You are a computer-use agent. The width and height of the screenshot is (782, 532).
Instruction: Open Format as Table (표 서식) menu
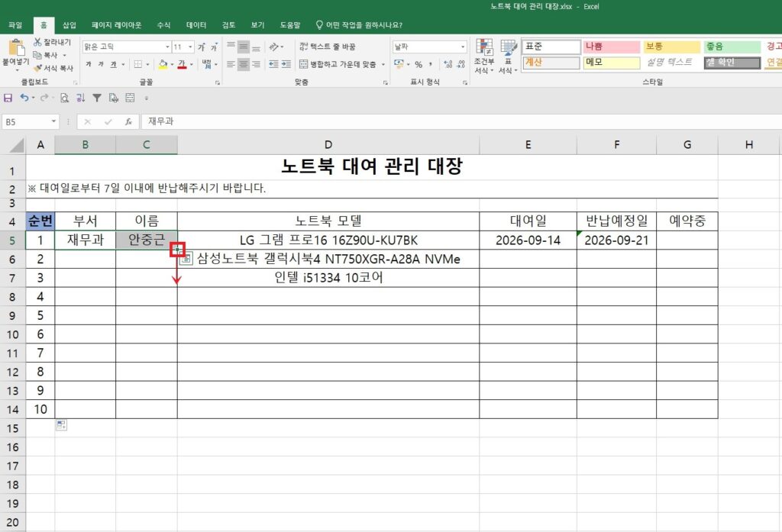(x=508, y=56)
